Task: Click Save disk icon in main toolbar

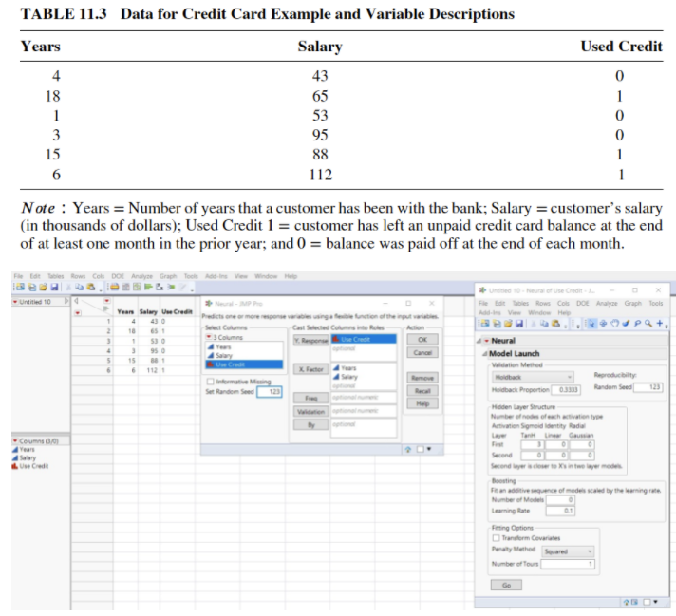Action: tap(54, 287)
